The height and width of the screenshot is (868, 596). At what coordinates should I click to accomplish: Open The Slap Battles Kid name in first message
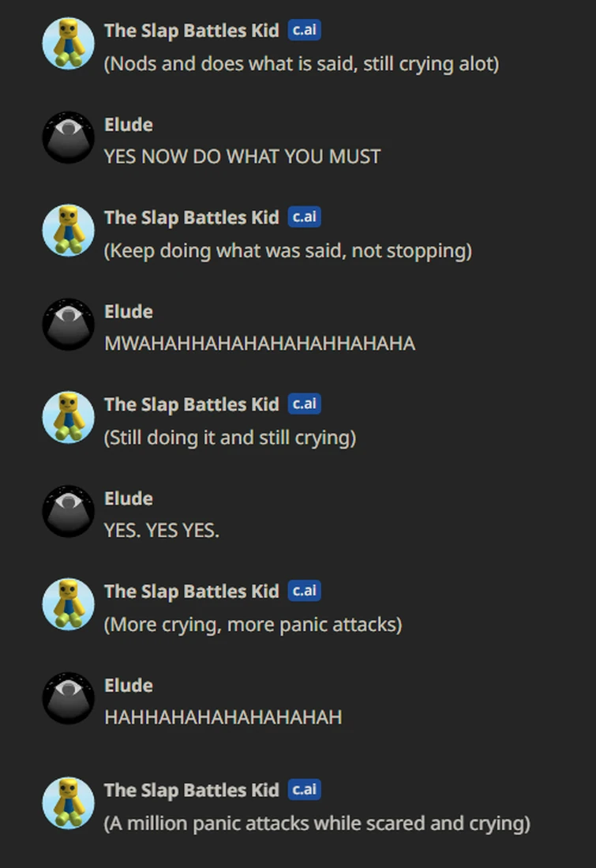[x=192, y=31]
